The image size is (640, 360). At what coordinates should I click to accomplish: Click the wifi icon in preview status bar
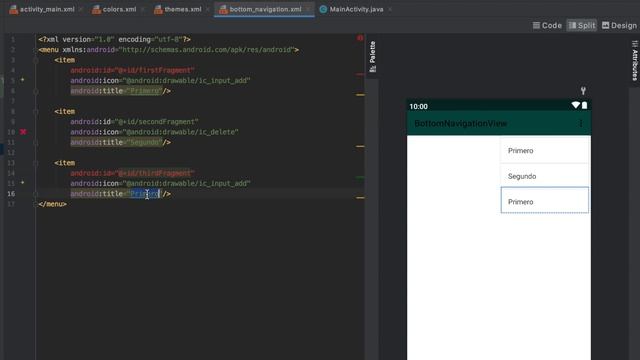tap(576, 105)
